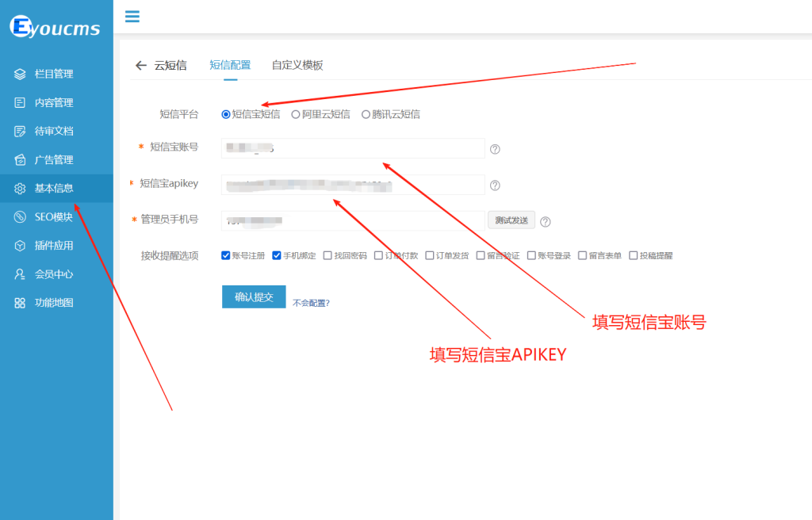The width and height of the screenshot is (812, 520).
Task: Uncheck the 手机绑定 notification option
Action: (x=277, y=254)
